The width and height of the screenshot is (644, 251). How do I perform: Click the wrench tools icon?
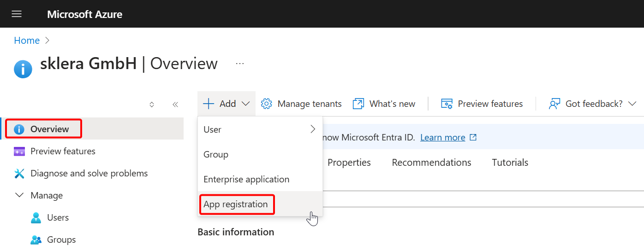19,174
